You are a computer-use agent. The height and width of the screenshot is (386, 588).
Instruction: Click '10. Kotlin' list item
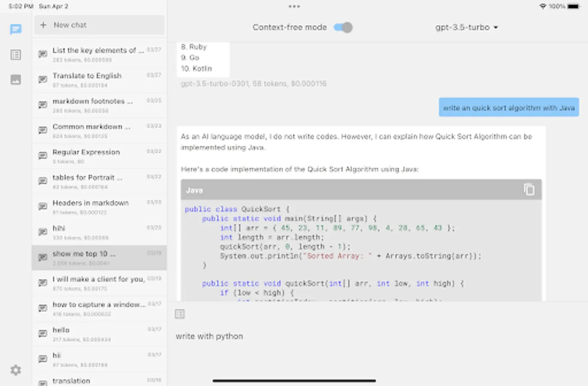196,69
